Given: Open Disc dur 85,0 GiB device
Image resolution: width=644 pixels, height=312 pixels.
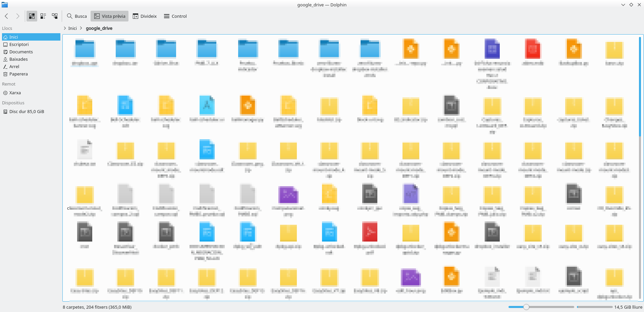Looking at the screenshot, I should click(26, 112).
